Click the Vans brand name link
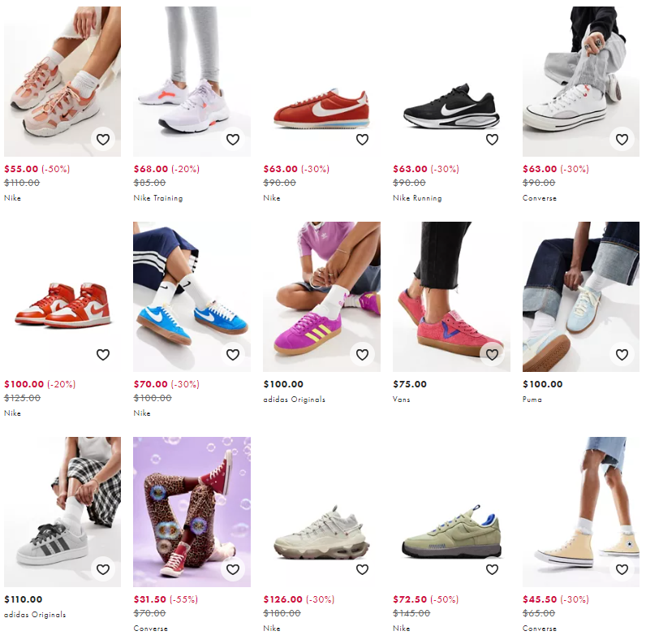 click(x=401, y=399)
